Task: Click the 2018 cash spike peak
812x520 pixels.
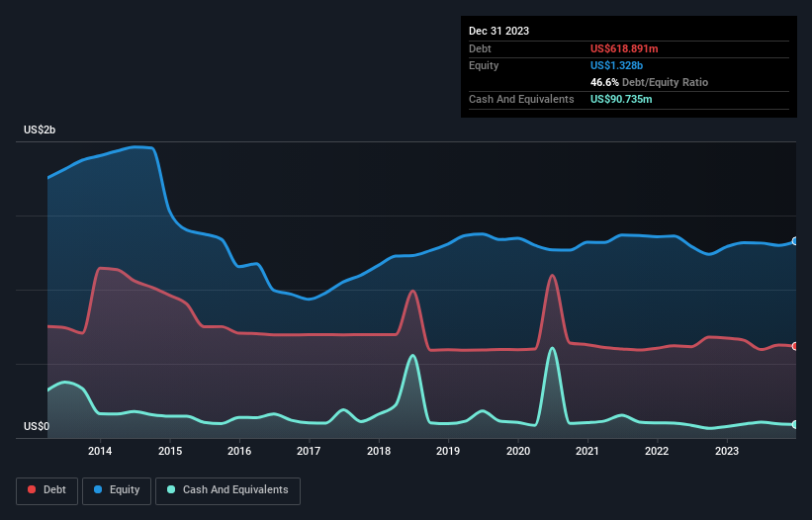Action: click(x=412, y=356)
